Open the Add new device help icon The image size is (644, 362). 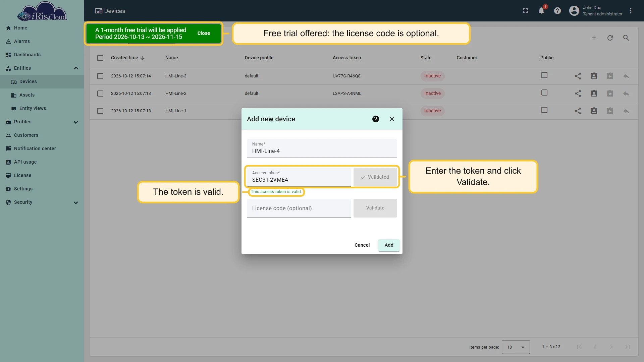pos(376,119)
